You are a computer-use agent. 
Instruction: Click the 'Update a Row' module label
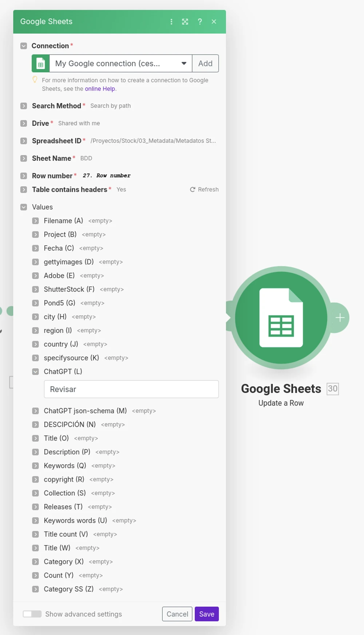pyautogui.click(x=281, y=403)
